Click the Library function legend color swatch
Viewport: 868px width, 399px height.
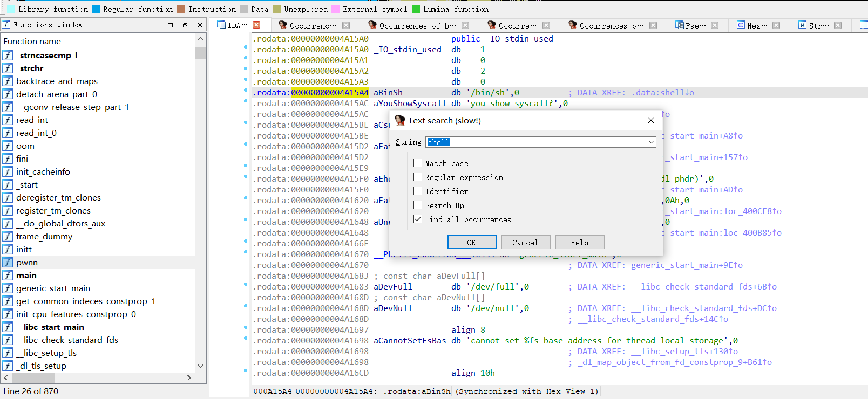[x=11, y=9]
